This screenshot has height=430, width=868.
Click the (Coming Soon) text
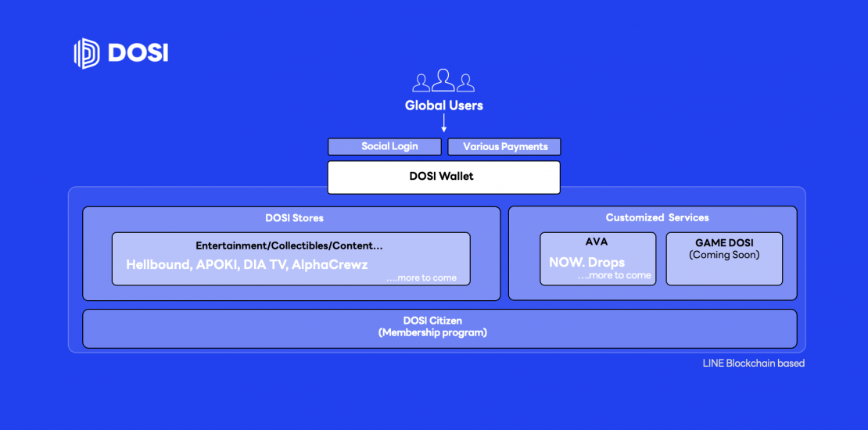tap(724, 255)
